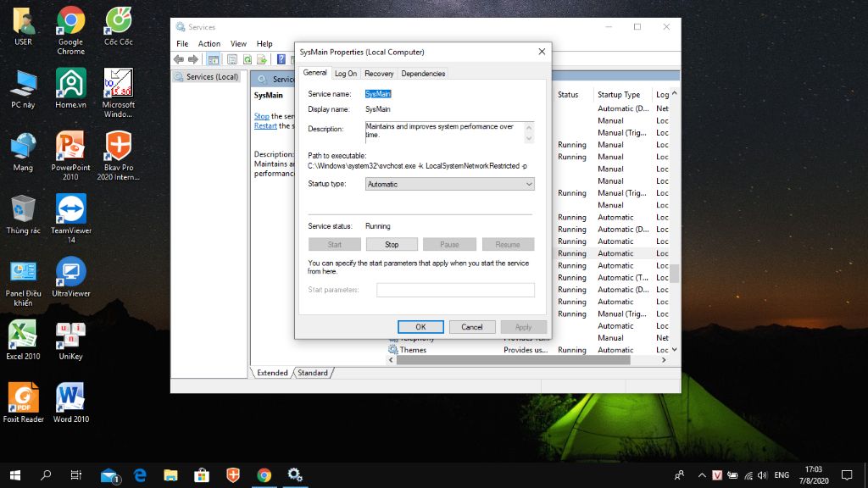Select PC này desktop icon

click(x=23, y=89)
